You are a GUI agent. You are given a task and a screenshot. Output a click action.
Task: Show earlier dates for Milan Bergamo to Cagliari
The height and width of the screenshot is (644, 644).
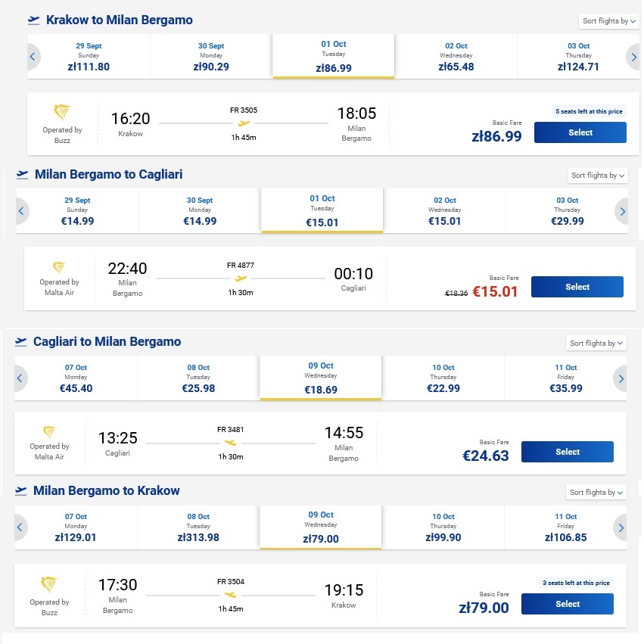(22, 211)
